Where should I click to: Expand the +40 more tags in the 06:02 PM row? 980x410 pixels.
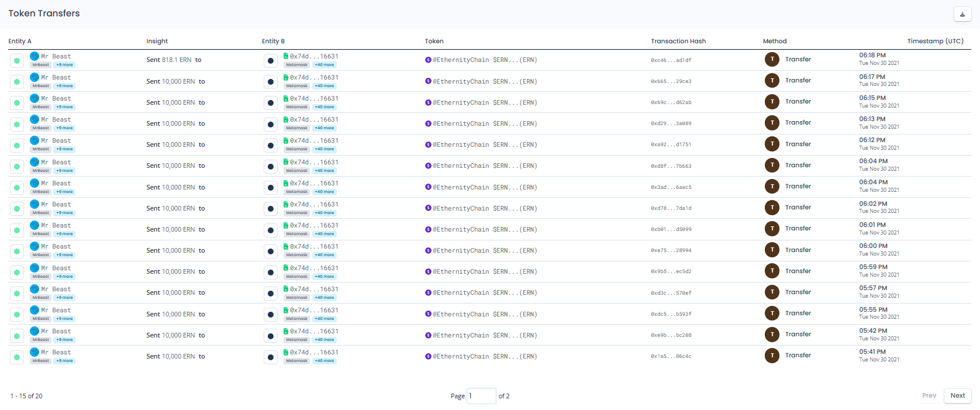325,213
